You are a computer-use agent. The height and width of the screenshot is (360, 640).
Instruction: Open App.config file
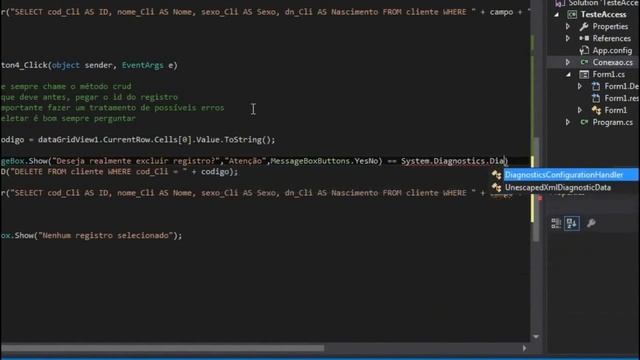612,51
